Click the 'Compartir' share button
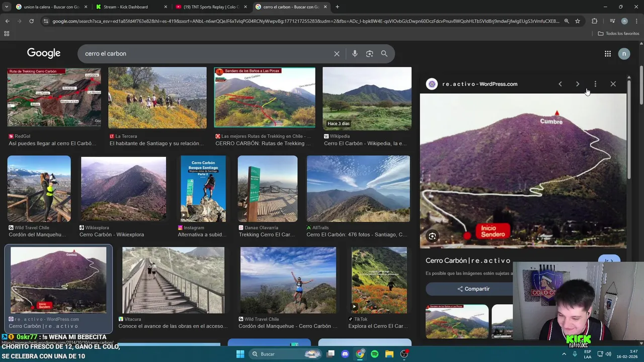 pos(473,289)
